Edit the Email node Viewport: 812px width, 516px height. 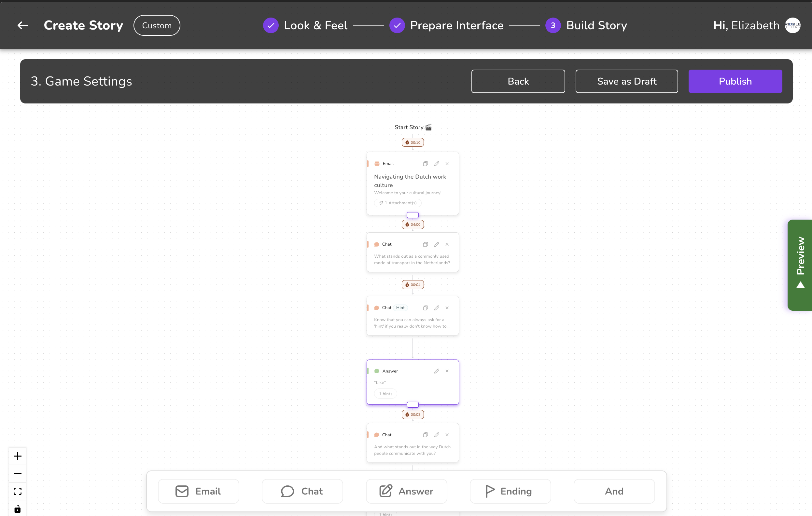click(437, 164)
